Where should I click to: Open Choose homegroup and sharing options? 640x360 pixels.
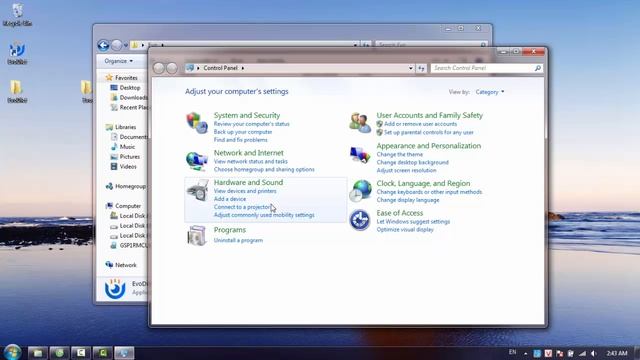tap(264, 169)
